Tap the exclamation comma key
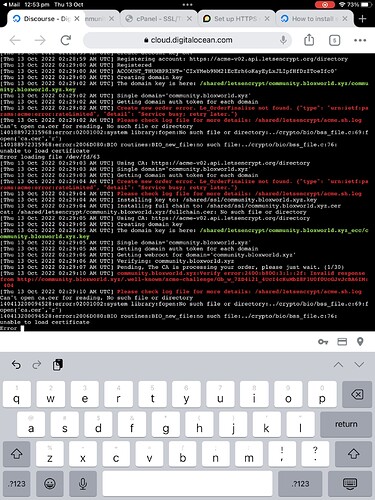Viewport: 375px width, 500px height. (282, 454)
